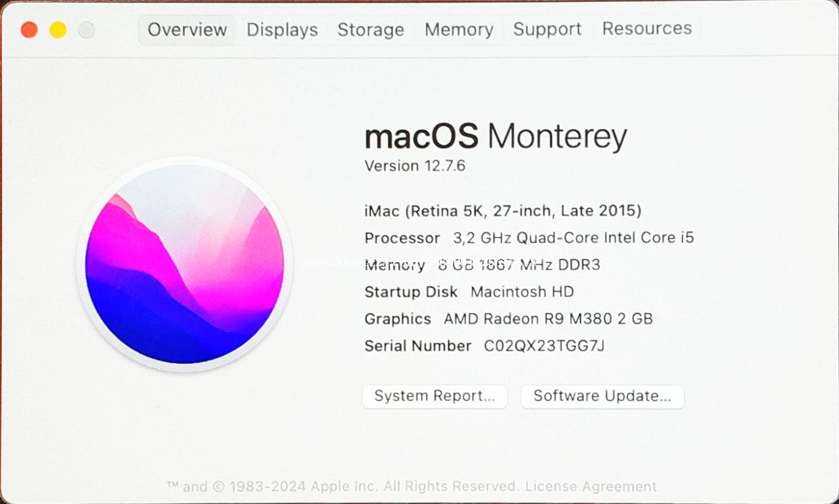Viewport: 839px width, 504px height.
Task: Open the License Agreement link
Action: click(591, 486)
